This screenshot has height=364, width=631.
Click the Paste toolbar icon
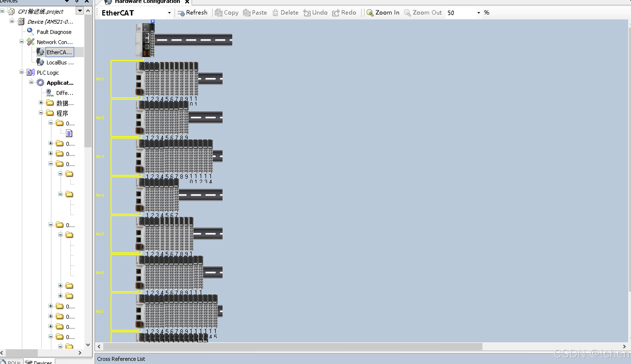[247, 13]
